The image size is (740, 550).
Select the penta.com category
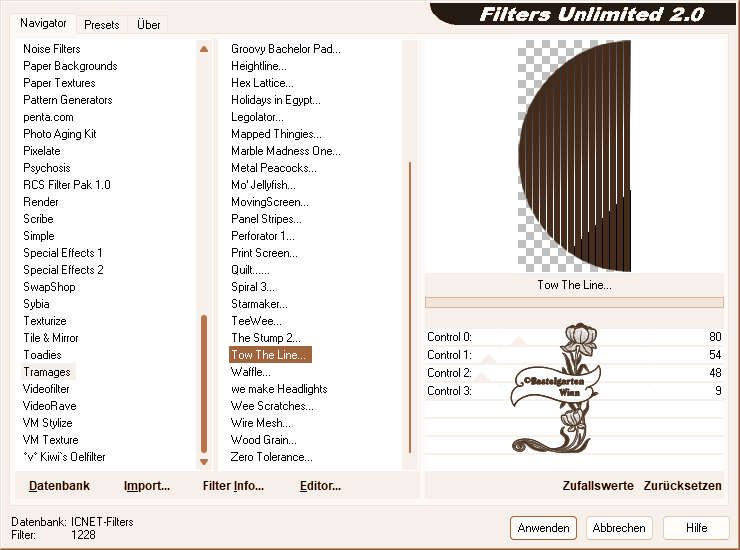pyautogui.click(x=49, y=117)
